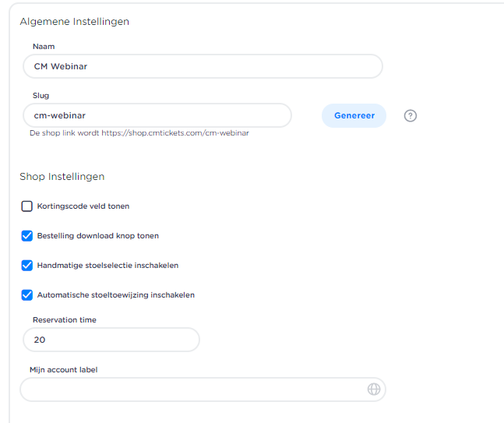Viewport: 504px width, 423px height.
Task: Disable the Handmatige stoelselectie inschakelen checkbox
Action: click(27, 266)
